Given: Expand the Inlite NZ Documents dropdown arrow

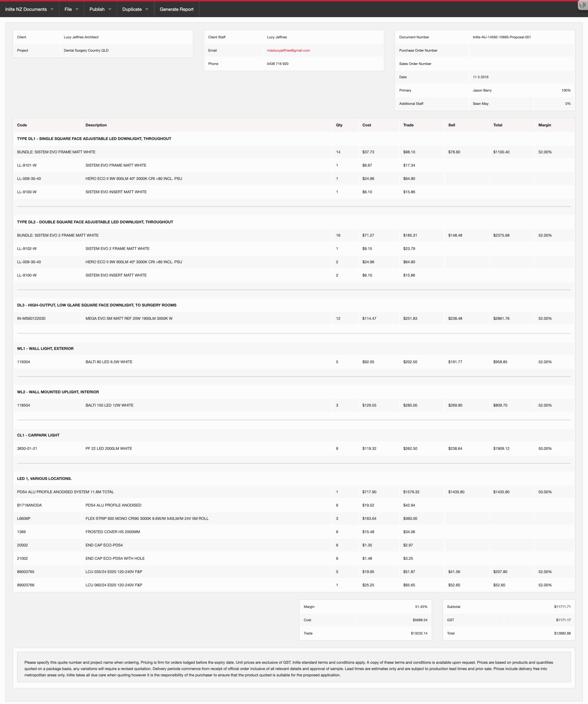Looking at the screenshot, I should [52, 9].
